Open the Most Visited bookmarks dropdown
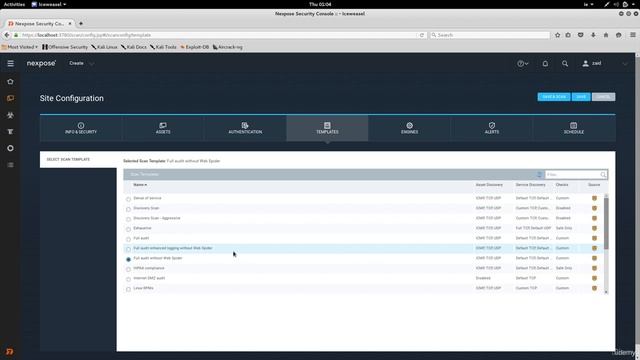 (x=20, y=47)
